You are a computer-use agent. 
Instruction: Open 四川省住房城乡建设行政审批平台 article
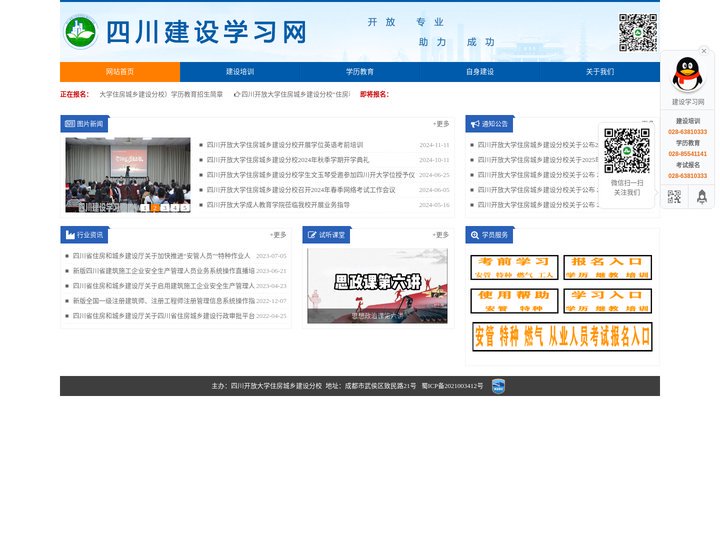point(163,316)
